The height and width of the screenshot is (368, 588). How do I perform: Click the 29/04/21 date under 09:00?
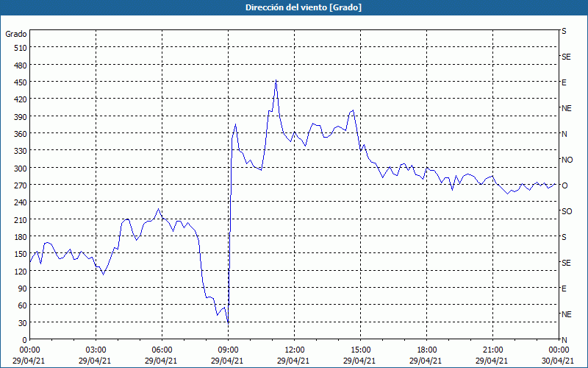(x=227, y=361)
